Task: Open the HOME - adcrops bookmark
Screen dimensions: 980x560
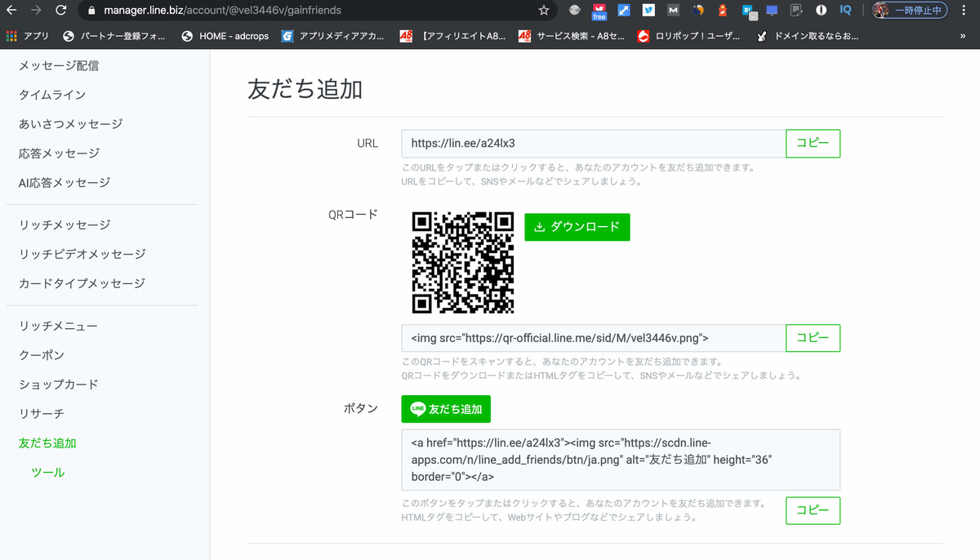Action: (x=225, y=36)
